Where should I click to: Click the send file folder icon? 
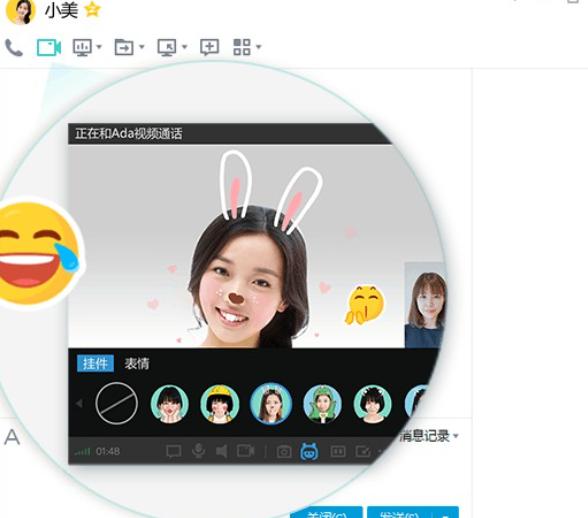pyautogui.click(x=124, y=48)
